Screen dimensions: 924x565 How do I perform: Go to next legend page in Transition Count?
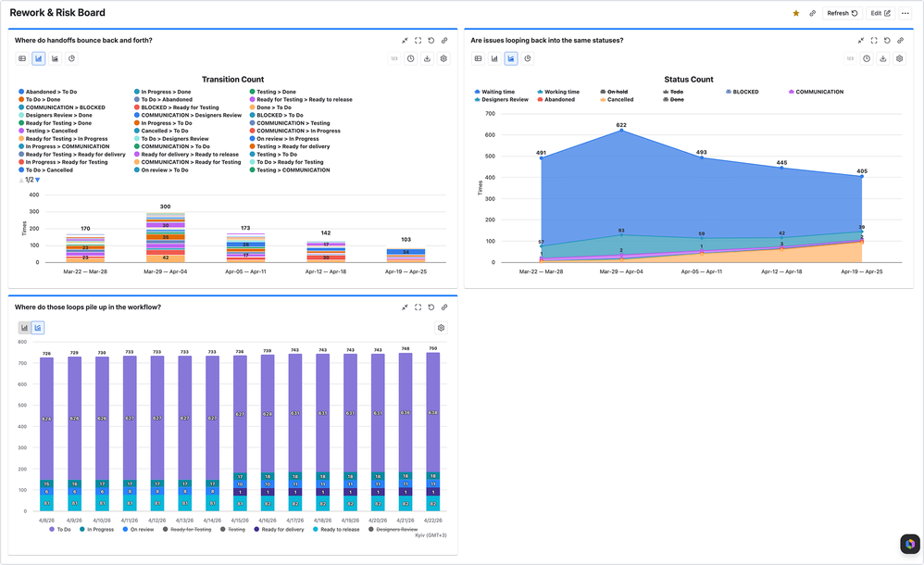click(38, 180)
